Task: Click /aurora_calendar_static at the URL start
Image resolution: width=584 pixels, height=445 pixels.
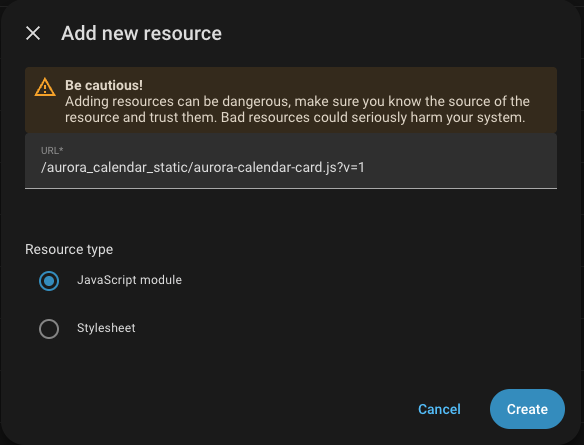Action: coord(115,167)
